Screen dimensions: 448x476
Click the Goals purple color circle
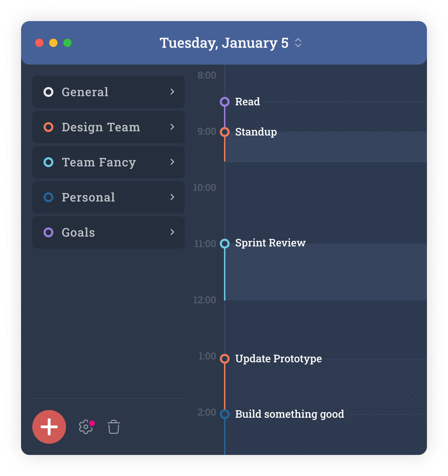[x=48, y=232]
